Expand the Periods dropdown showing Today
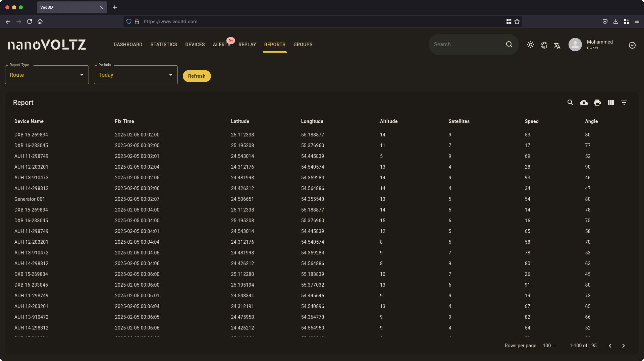644x361 pixels. [136, 75]
